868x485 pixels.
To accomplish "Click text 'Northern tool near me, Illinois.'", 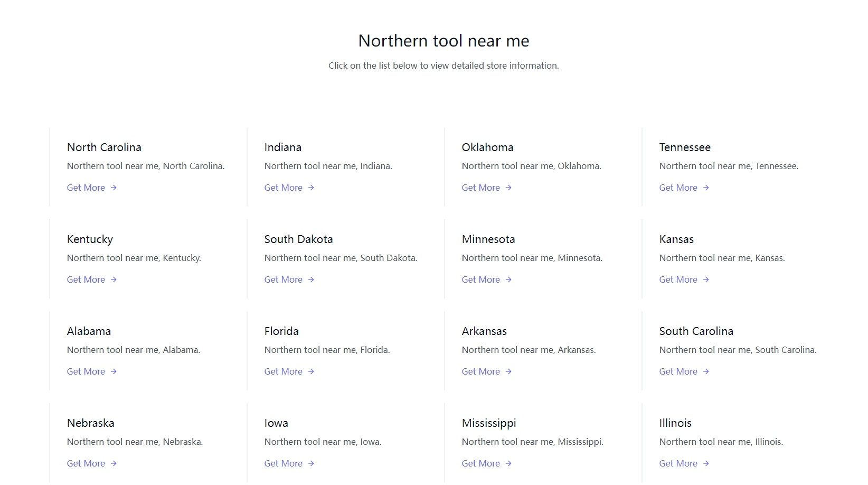I will [721, 442].
